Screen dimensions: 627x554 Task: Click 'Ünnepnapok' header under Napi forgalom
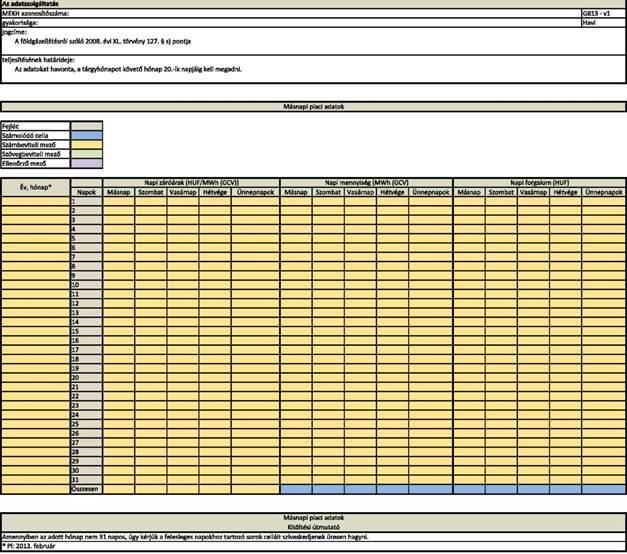click(x=604, y=192)
